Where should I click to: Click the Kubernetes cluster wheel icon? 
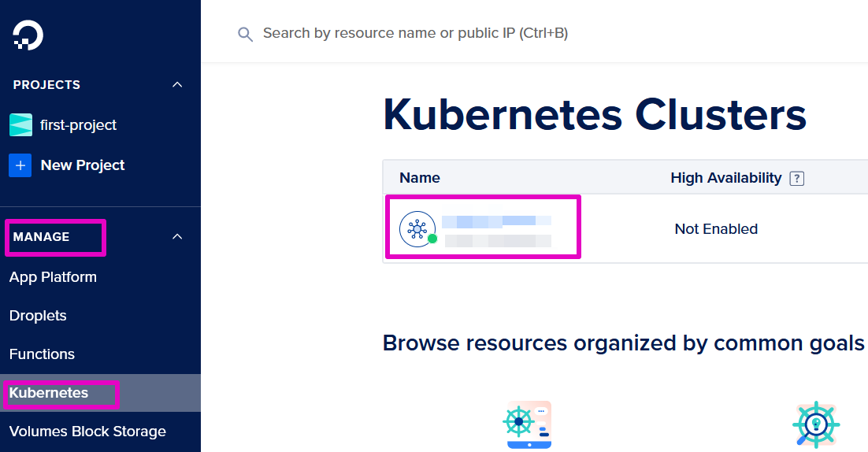(x=417, y=229)
